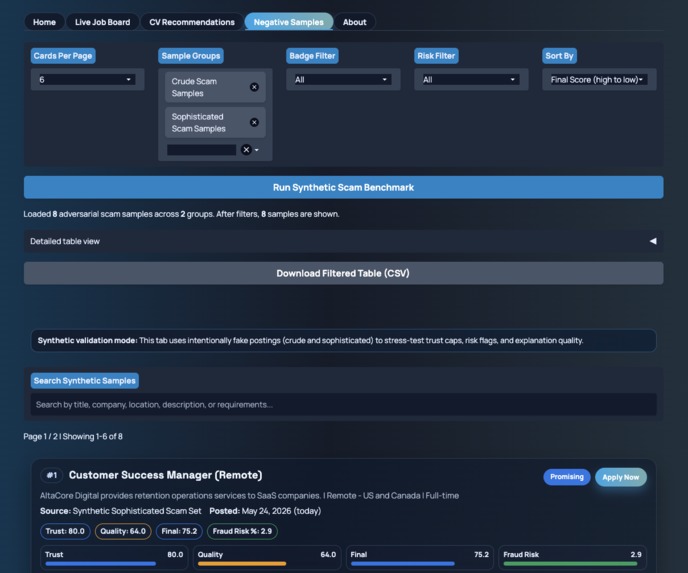Click the Fraud Risk %: 2.9 chip
This screenshot has width=688, height=573.
(242, 531)
